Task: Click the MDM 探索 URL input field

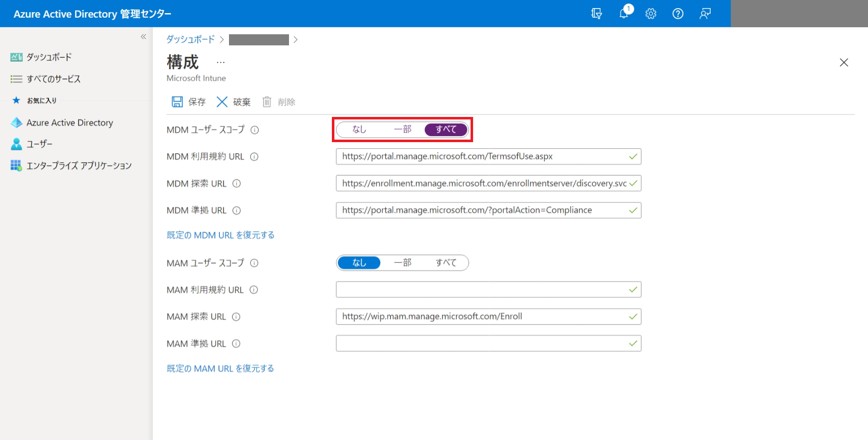Action: point(488,183)
